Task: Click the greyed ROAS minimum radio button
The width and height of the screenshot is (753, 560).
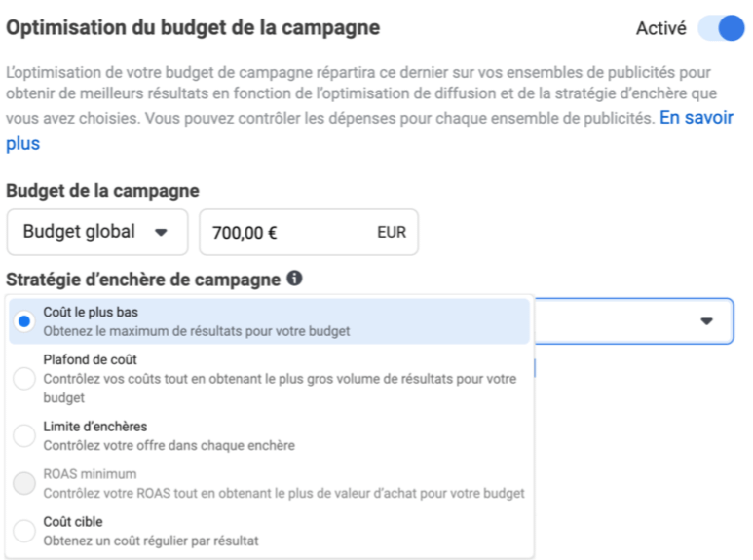Action: [24, 483]
